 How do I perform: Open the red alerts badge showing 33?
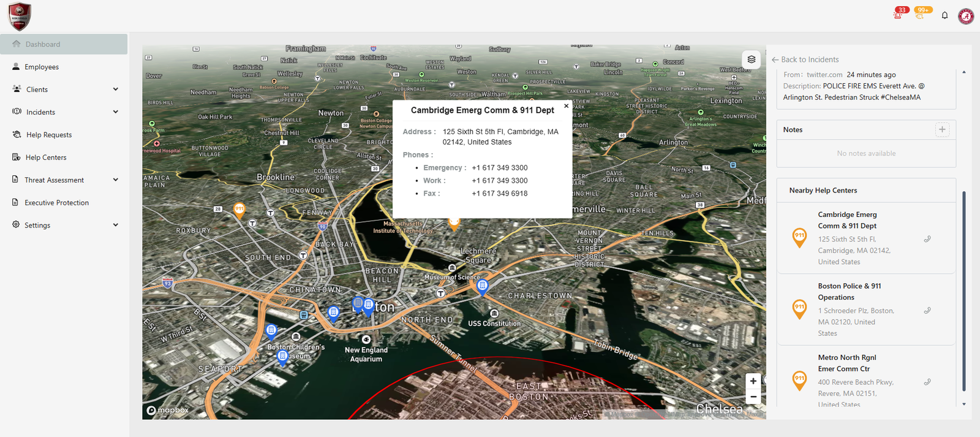point(899,13)
